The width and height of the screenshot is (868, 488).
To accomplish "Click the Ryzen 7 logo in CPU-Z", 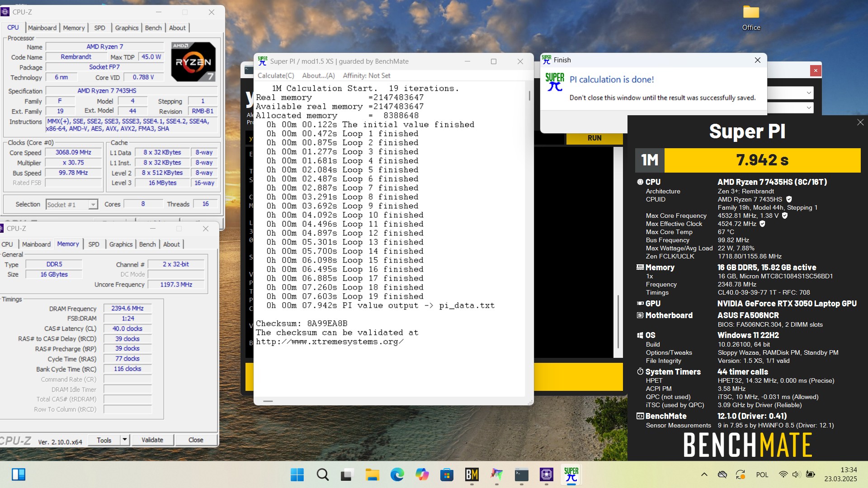I will tap(193, 61).
